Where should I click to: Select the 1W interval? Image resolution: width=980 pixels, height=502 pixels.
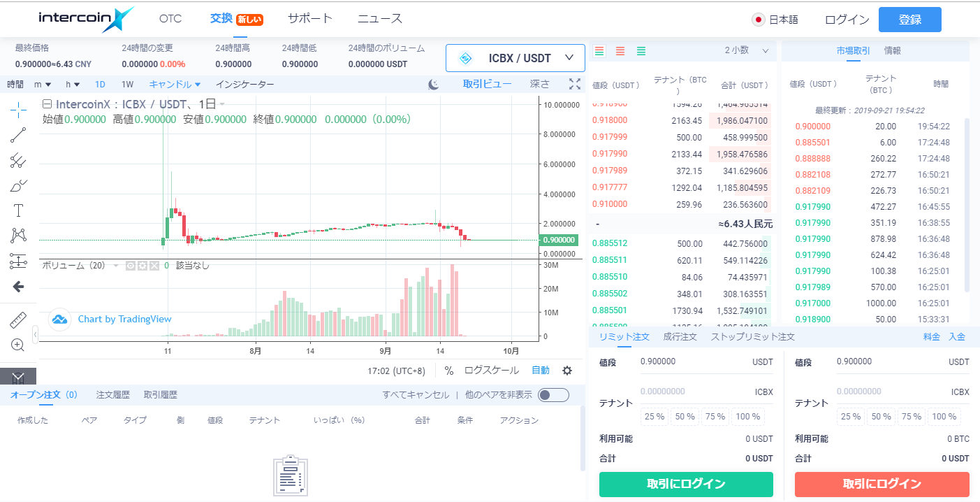tap(127, 85)
